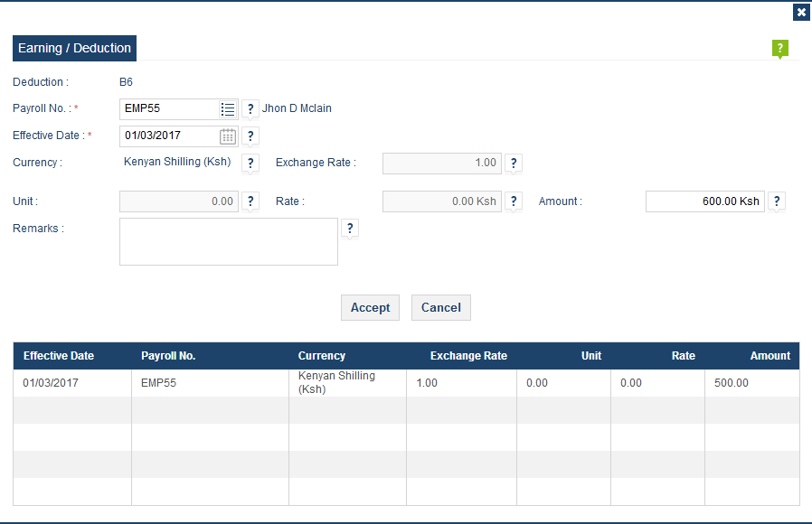Show help for the Amount field
The height and width of the screenshot is (524, 812).
pos(777,201)
